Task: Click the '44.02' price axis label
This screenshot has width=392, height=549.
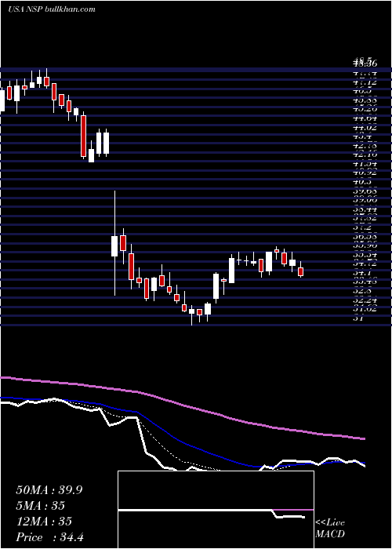Action: 365,127
